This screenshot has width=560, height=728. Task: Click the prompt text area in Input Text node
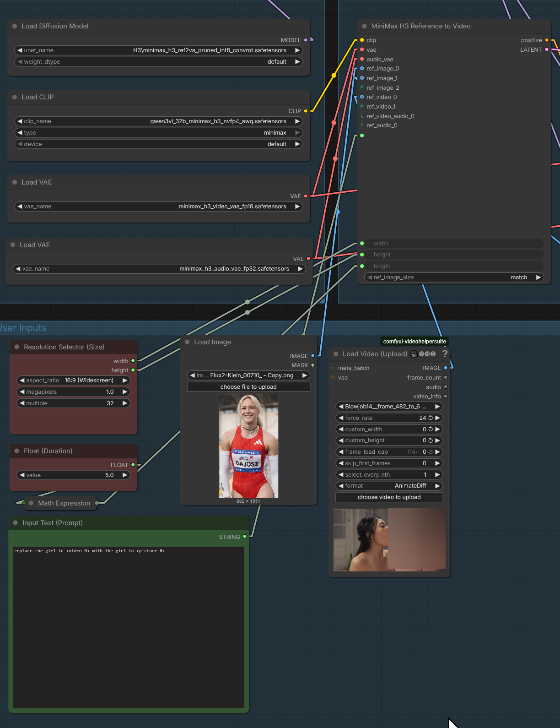pyautogui.click(x=129, y=627)
